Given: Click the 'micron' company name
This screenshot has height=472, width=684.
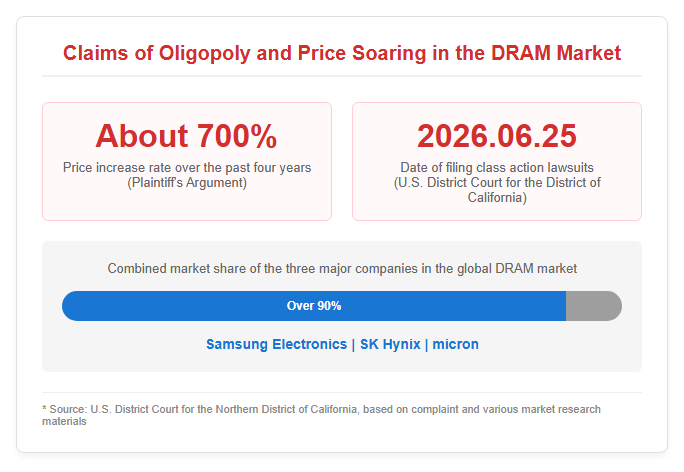Looking at the screenshot, I should 455,344.
